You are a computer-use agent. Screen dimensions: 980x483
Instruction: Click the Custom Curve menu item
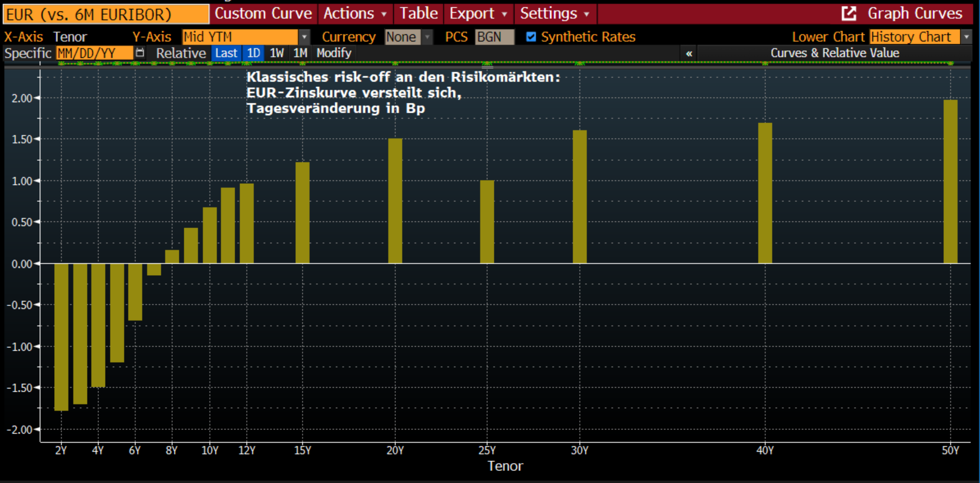pyautogui.click(x=263, y=14)
